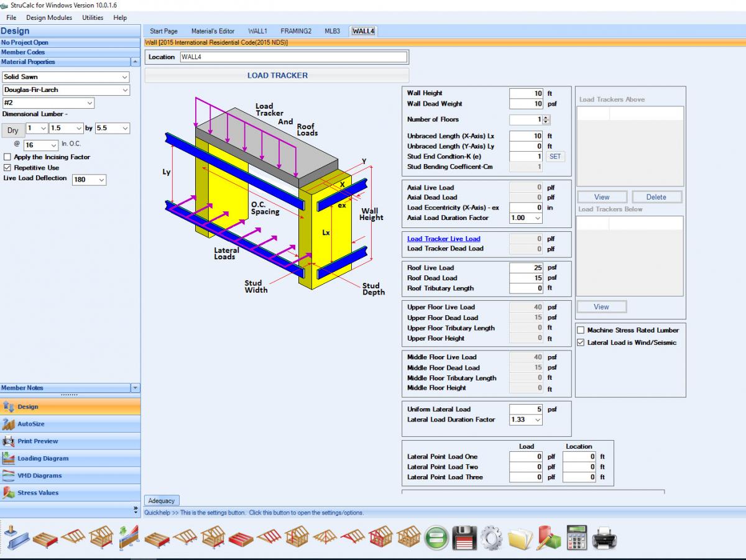Click the Uniform Lateral Load input field

526,410
